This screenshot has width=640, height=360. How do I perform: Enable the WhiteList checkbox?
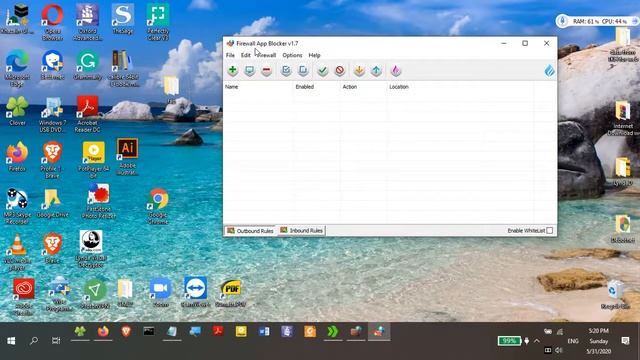(x=549, y=231)
